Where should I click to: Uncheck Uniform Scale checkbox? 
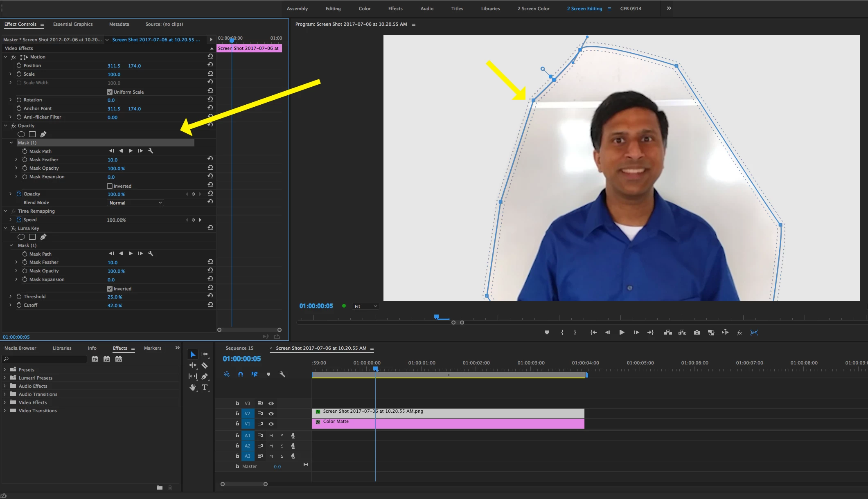110,92
